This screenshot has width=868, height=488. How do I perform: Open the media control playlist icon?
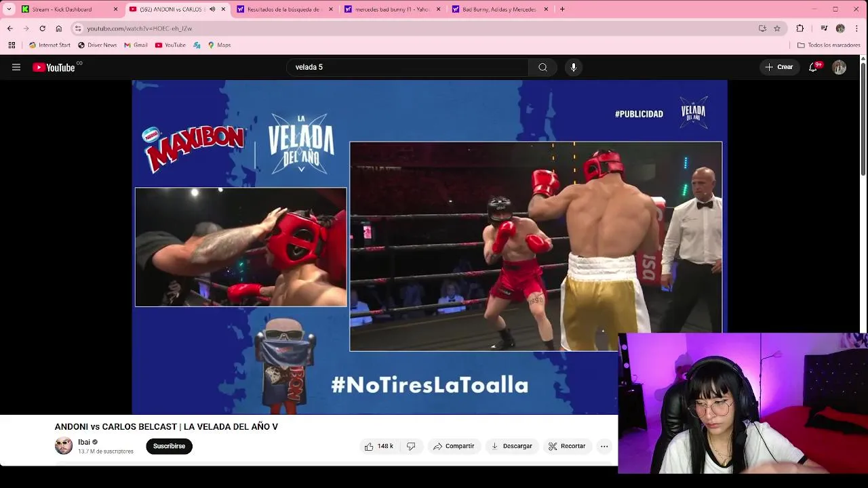coord(824,28)
